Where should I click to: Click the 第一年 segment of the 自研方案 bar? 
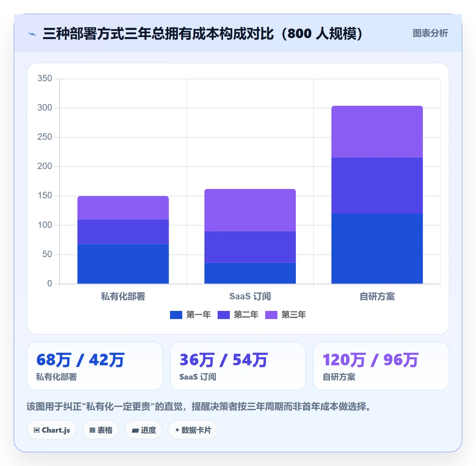[x=377, y=249]
